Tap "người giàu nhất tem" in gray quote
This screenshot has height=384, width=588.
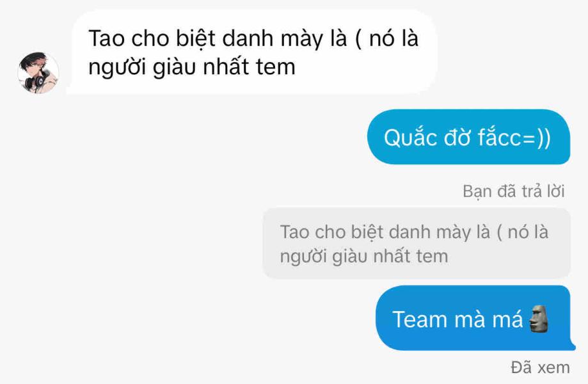pyautogui.click(x=364, y=257)
